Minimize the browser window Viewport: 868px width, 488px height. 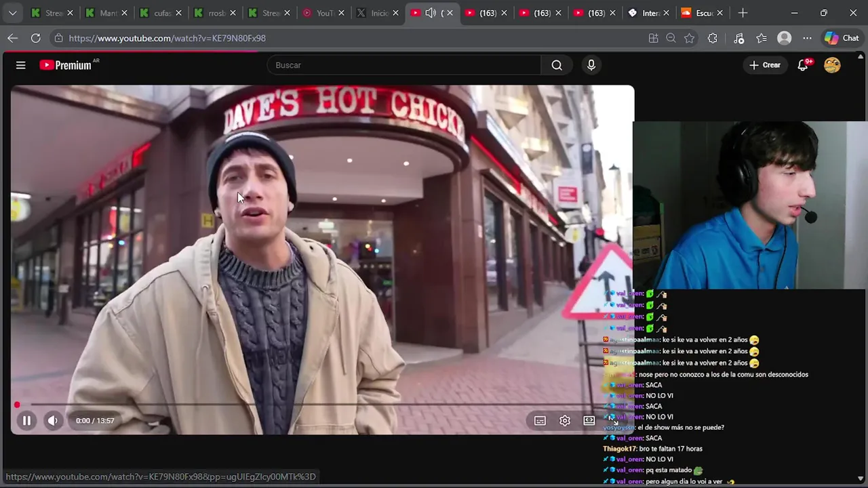pos(794,13)
